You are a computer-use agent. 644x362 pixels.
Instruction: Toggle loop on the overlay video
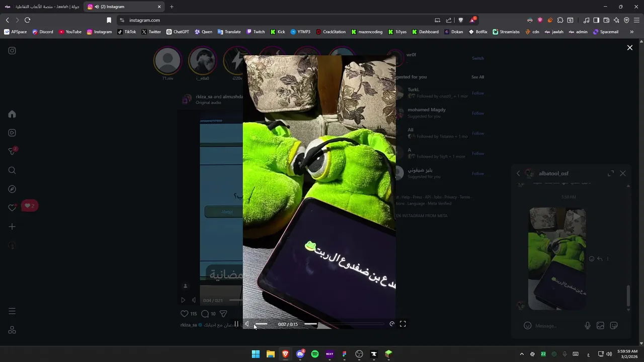click(x=392, y=324)
